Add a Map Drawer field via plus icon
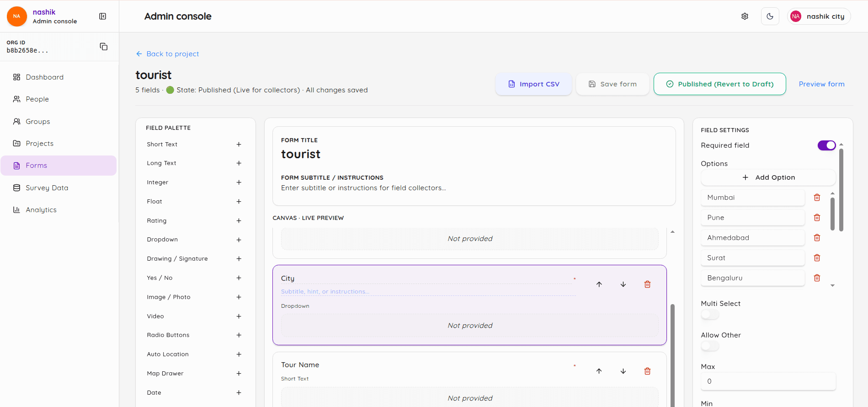Image resolution: width=868 pixels, height=407 pixels. pyautogui.click(x=239, y=374)
